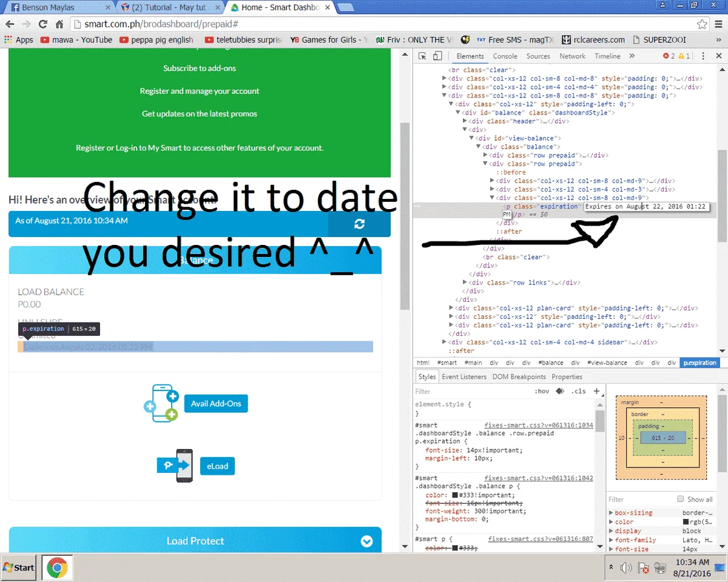Open the Chrome main menu
This screenshot has width=728, height=582.
coord(718,24)
